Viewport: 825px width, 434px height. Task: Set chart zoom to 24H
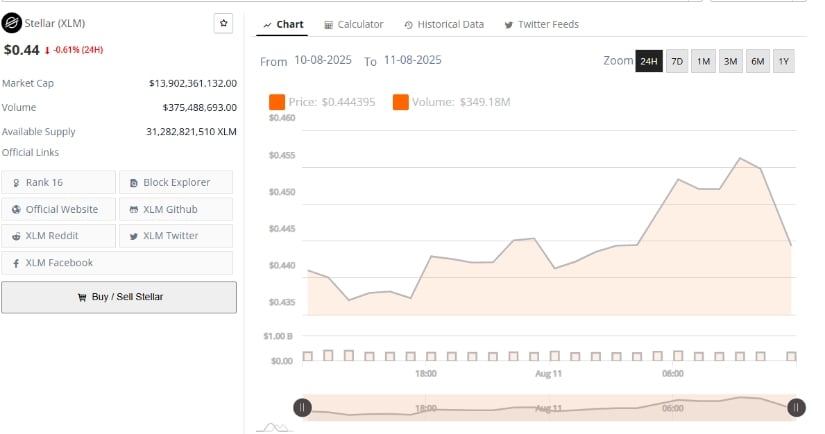click(649, 62)
